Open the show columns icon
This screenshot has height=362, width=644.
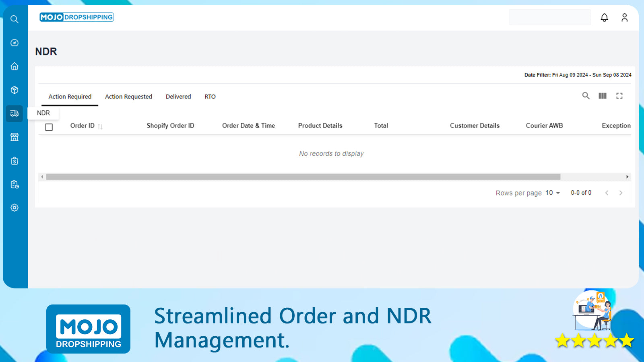603,96
